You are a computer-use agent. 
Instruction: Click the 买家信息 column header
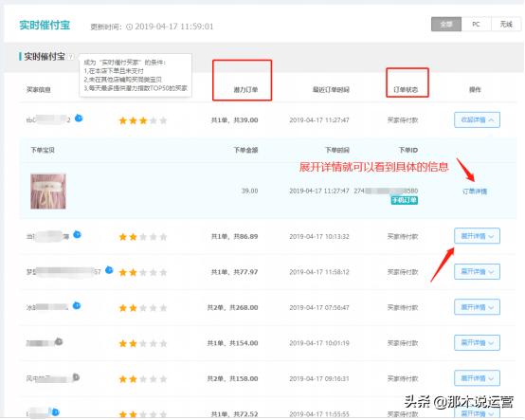[x=39, y=90]
